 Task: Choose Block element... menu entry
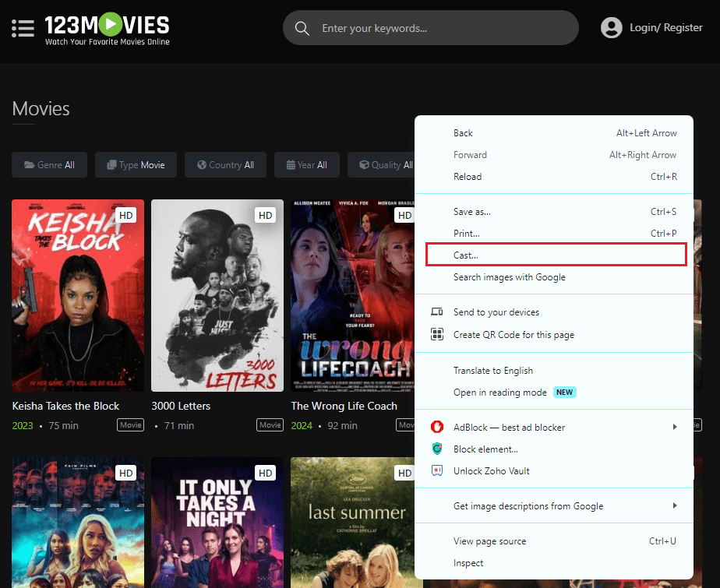click(x=554, y=449)
